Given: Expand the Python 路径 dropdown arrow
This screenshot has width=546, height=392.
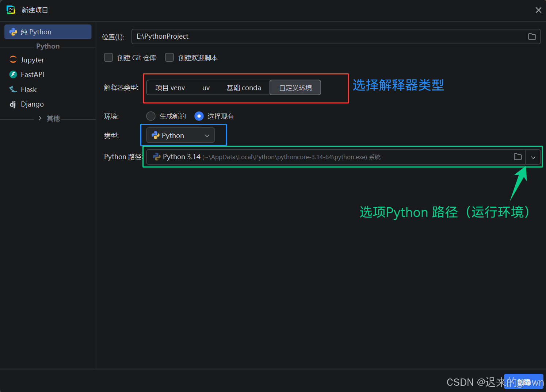Looking at the screenshot, I should [x=533, y=157].
